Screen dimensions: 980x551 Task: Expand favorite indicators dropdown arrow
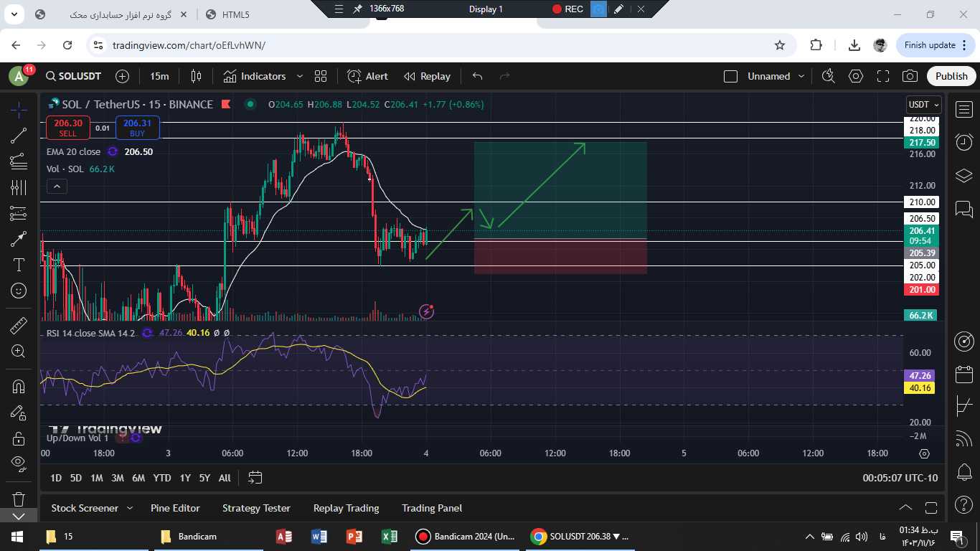pyautogui.click(x=300, y=76)
